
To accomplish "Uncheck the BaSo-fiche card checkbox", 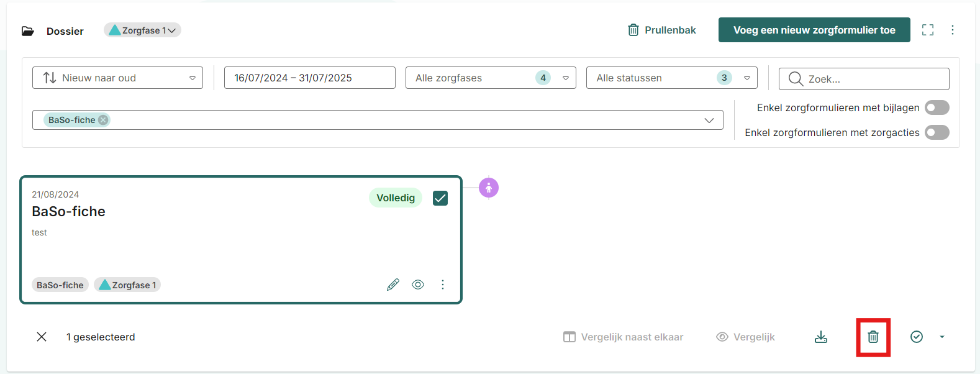I will pyautogui.click(x=440, y=198).
